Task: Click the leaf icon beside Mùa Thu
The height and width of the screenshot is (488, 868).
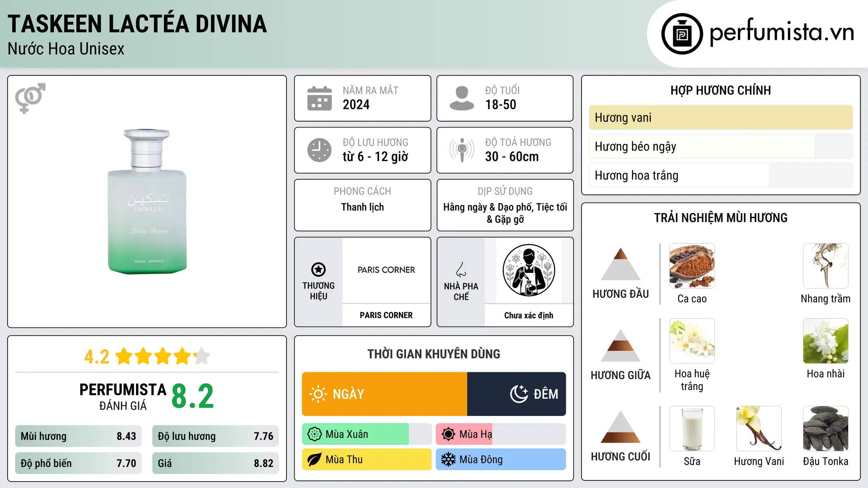Action: (x=314, y=460)
